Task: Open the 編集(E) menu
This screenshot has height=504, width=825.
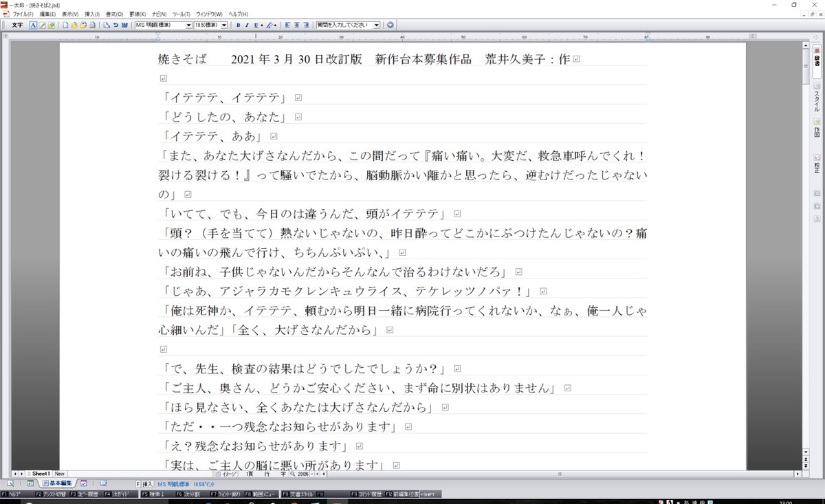Action: pyautogui.click(x=48, y=14)
